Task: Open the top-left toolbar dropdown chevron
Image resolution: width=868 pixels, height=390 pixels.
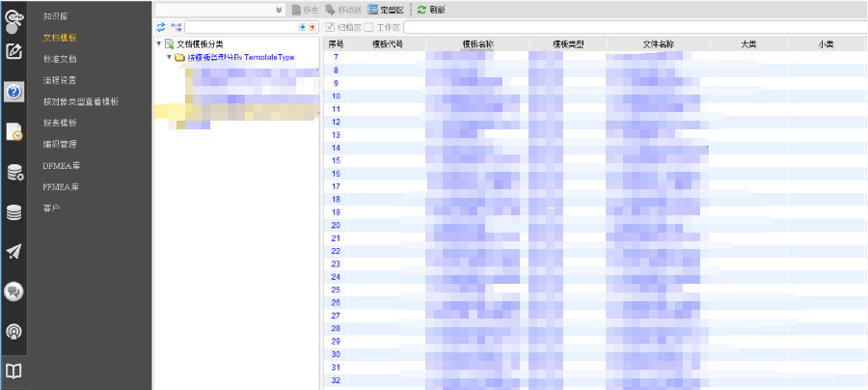Action: [x=280, y=10]
